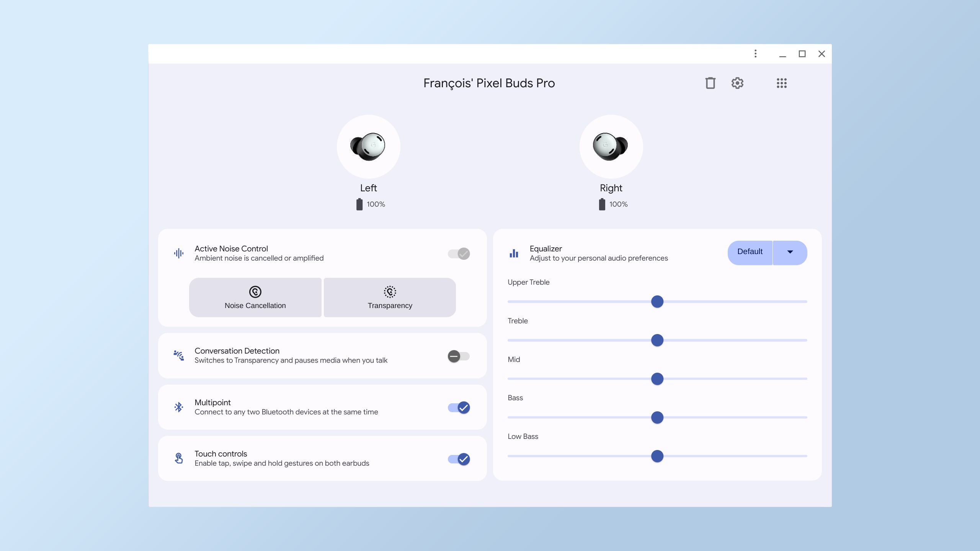This screenshot has height=551, width=980.
Task: Select Transparency mode
Action: tap(390, 297)
